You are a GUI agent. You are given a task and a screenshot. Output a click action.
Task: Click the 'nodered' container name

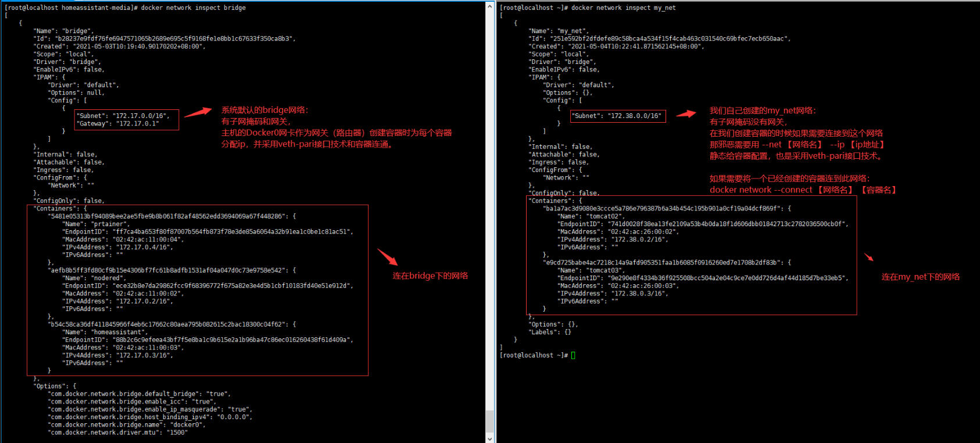[x=108, y=278]
